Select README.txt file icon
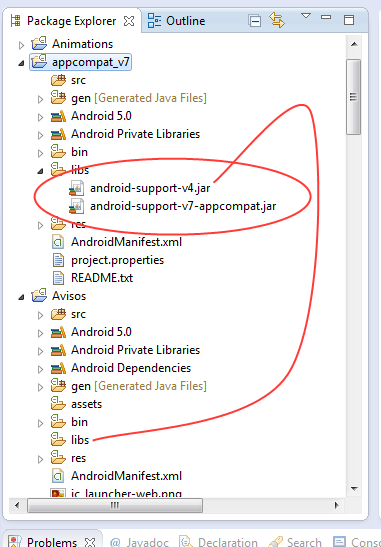The image size is (381, 547). pos(58,278)
